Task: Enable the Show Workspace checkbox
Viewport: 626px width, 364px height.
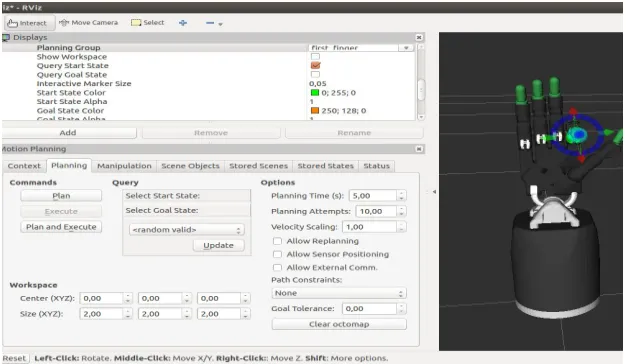Action: (315, 57)
